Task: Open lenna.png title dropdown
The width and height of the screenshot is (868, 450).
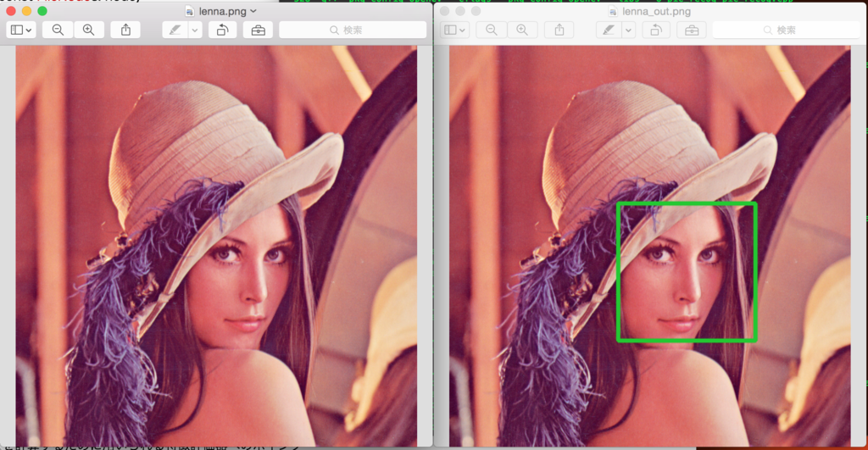Action: click(253, 11)
